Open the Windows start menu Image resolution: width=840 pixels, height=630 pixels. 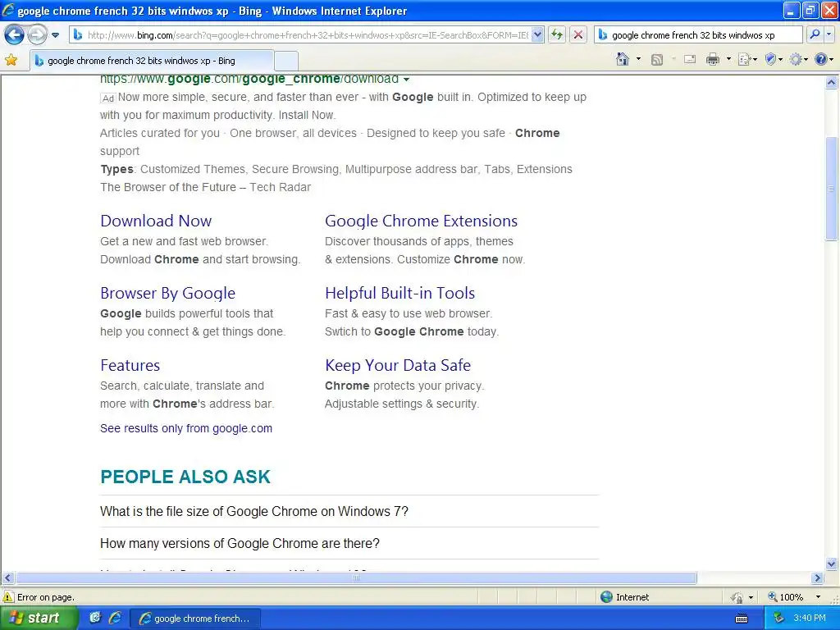[38, 619]
